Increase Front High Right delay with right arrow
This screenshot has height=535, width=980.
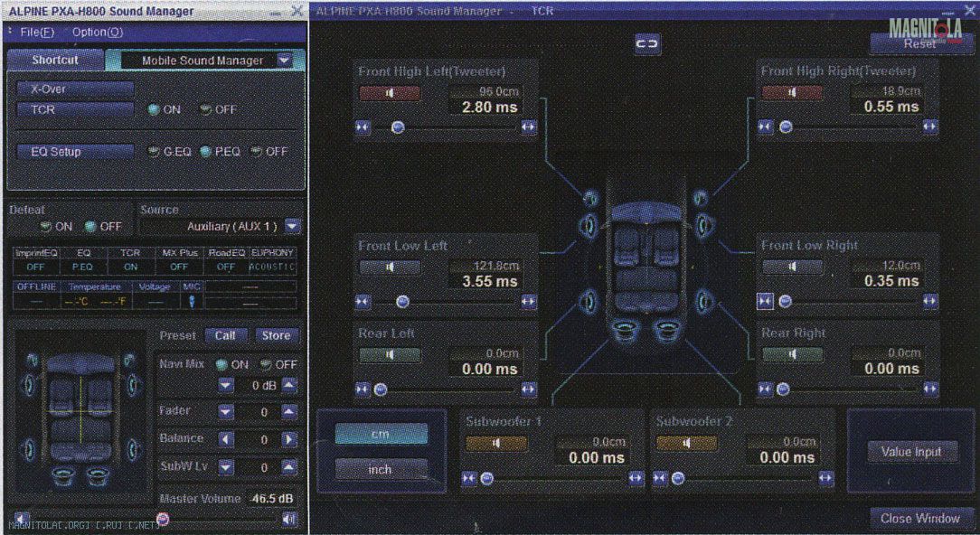coord(930,127)
